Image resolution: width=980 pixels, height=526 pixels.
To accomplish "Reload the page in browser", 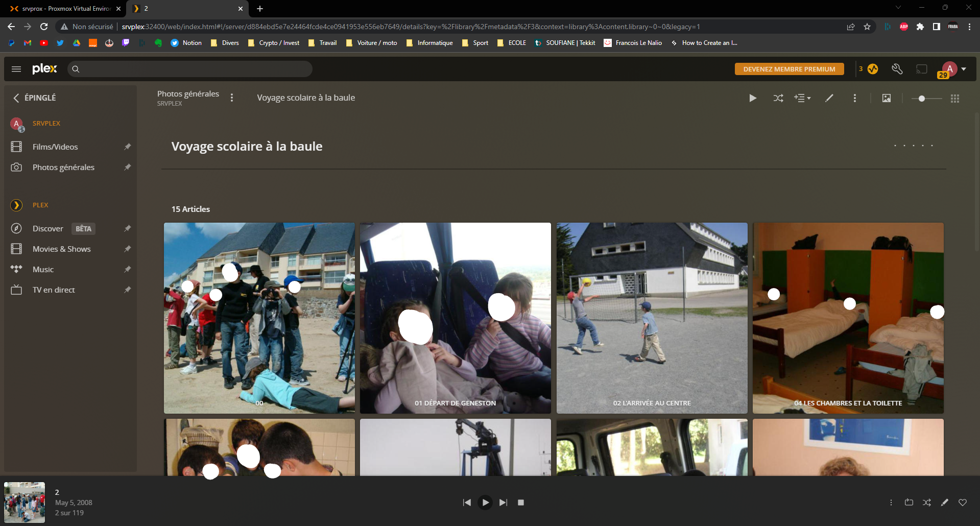I will point(44,27).
